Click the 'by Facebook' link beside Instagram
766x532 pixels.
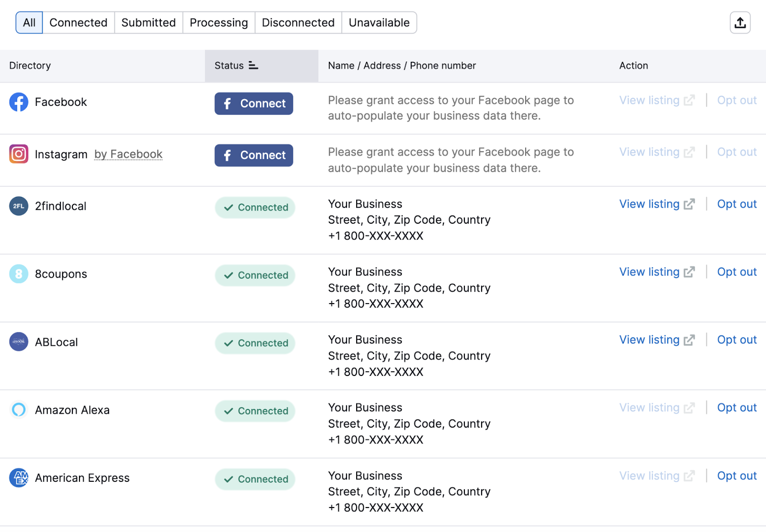click(128, 154)
